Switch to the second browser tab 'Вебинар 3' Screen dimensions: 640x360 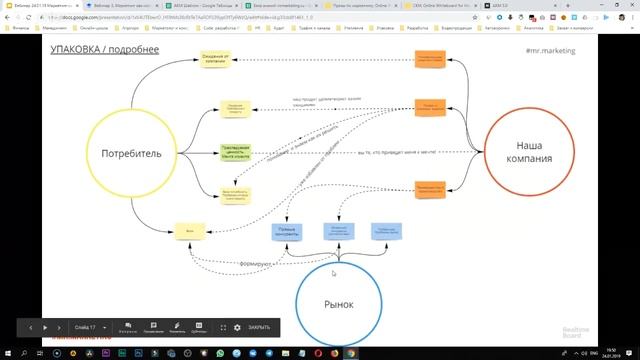122,6
